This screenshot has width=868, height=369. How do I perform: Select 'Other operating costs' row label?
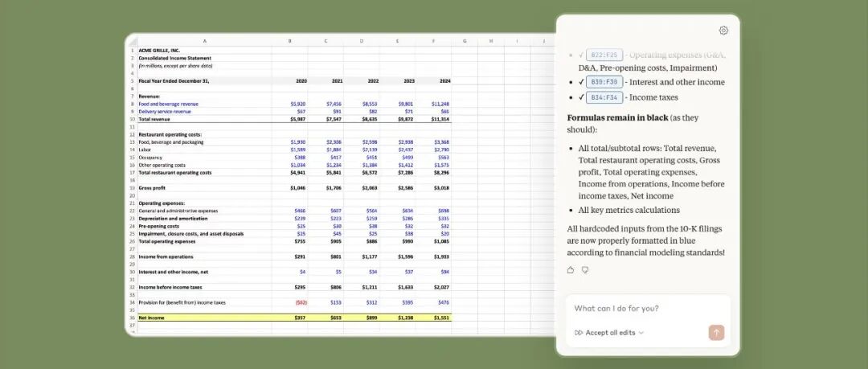(x=204, y=165)
